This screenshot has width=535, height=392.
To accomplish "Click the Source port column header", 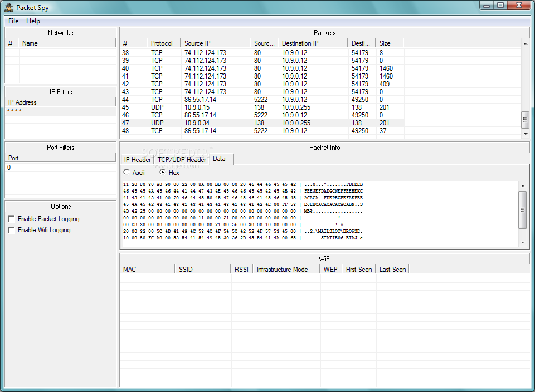I will coord(264,43).
